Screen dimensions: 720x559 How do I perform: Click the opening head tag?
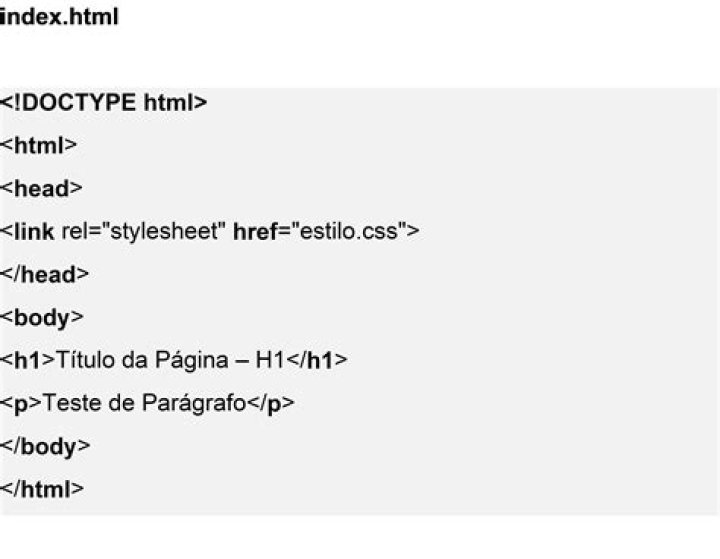tap(41, 188)
